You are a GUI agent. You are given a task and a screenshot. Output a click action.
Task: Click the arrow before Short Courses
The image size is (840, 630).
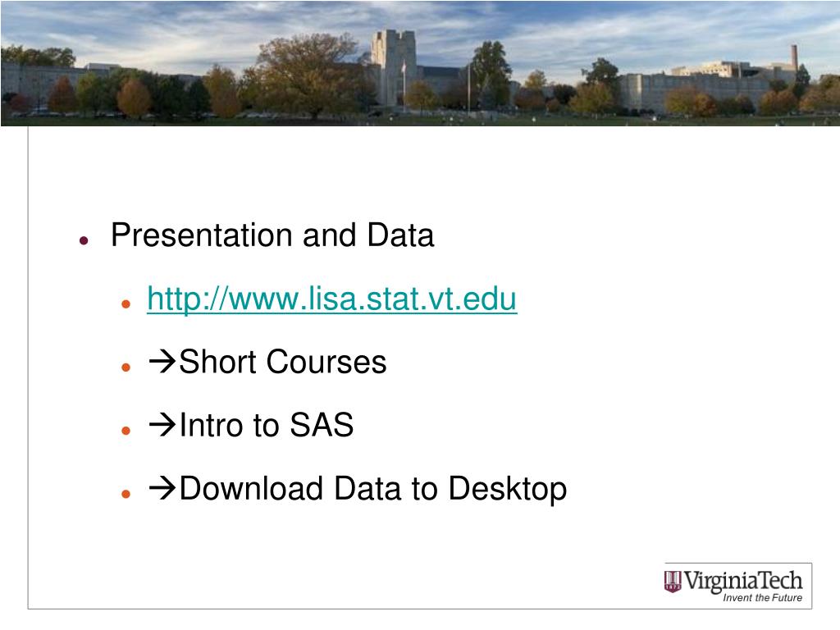(162, 361)
